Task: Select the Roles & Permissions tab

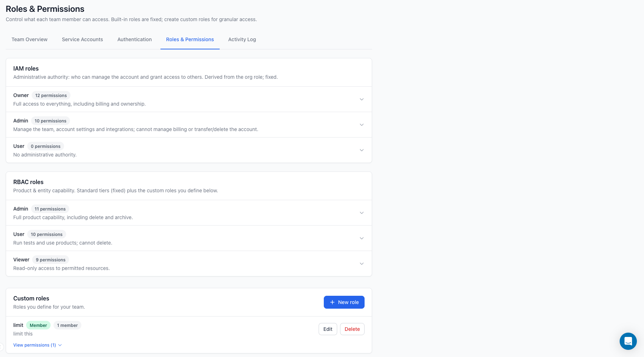Action: click(190, 39)
